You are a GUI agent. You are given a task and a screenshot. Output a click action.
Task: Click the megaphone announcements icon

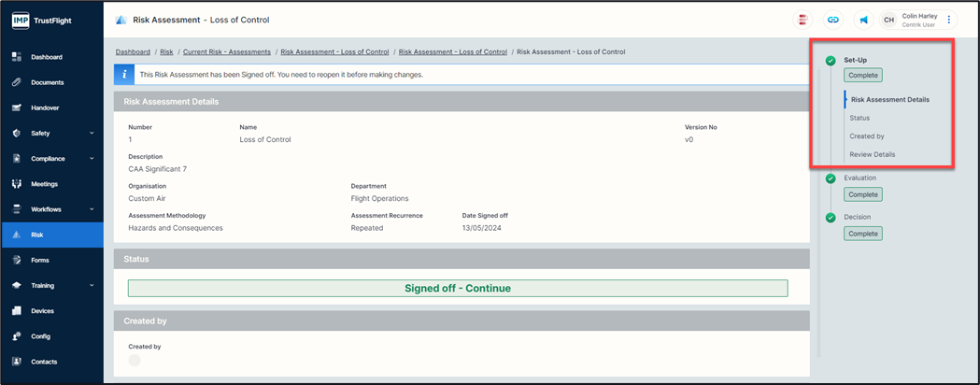[863, 20]
